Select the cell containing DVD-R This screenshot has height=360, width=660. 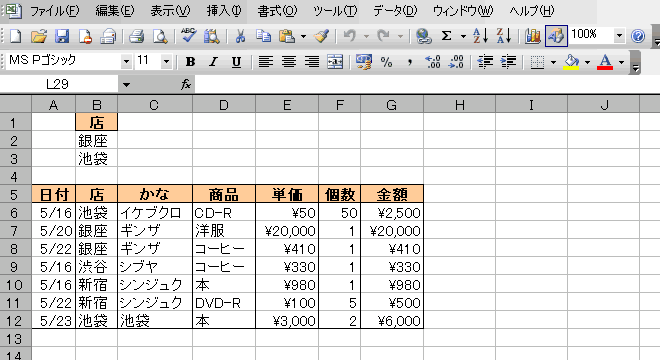point(224,303)
